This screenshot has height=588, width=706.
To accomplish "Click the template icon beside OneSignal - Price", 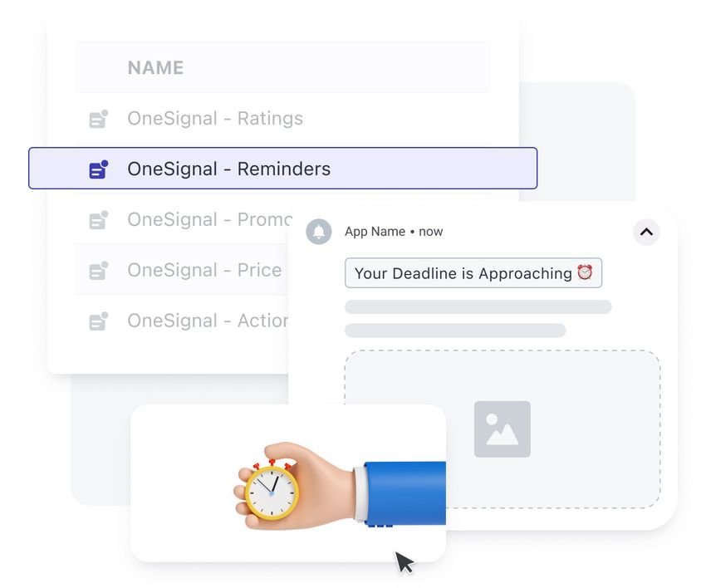I will tap(99, 271).
